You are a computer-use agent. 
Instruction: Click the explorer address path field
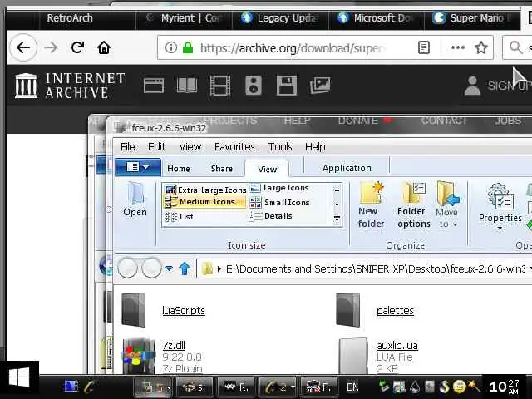point(365,269)
